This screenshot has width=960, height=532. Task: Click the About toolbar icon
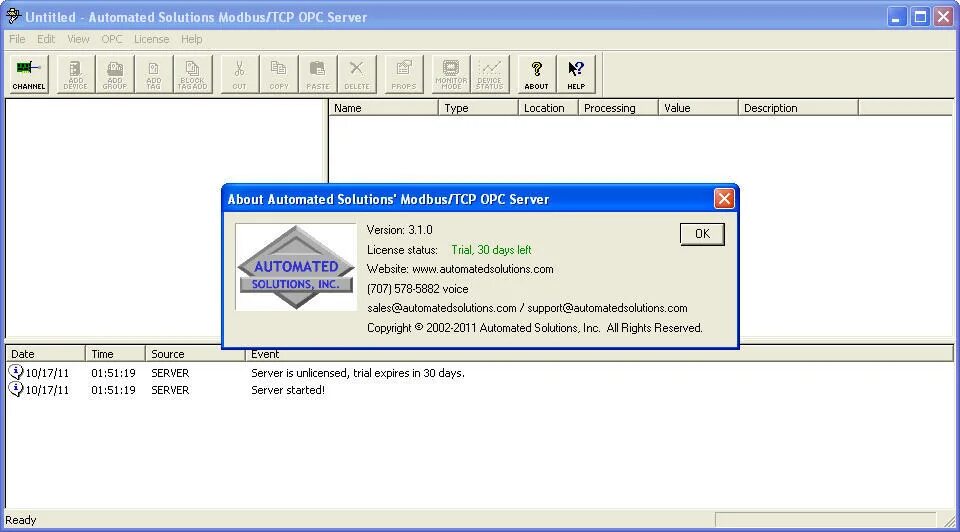(536, 74)
